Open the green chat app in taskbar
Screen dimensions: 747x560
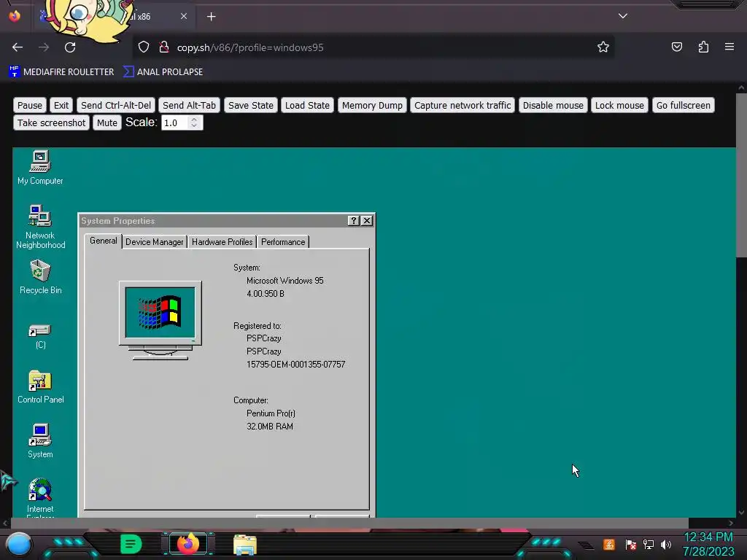click(131, 544)
